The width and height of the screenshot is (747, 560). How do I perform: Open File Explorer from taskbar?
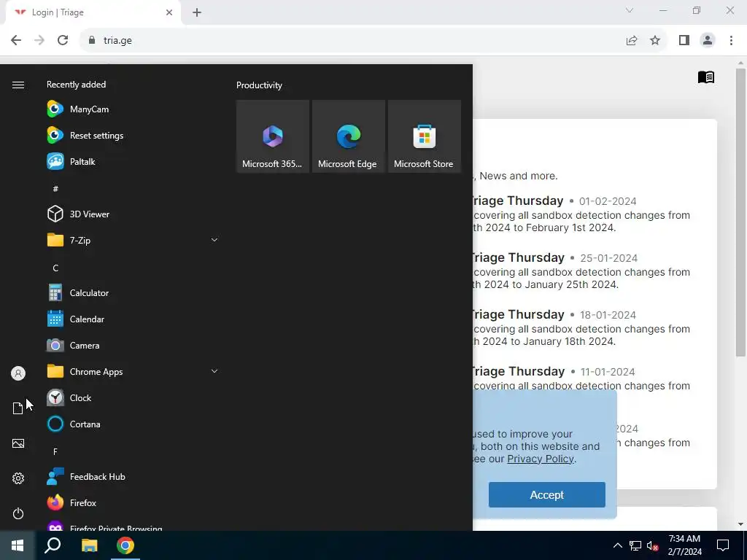[x=89, y=545]
